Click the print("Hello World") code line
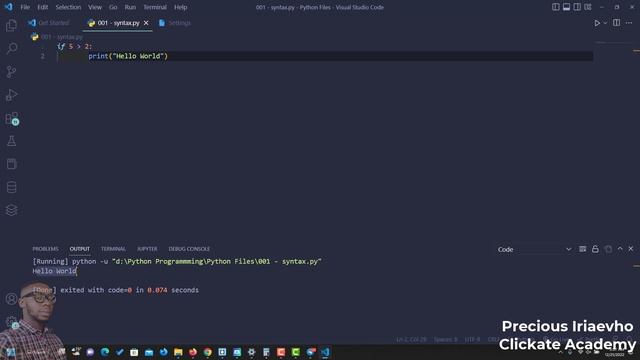640x360 pixels. 128,56
